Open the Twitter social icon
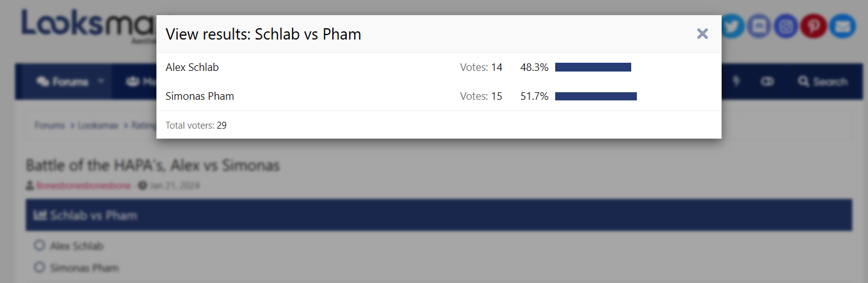Image resolution: width=868 pixels, height=283 pixels. click(732, 26)
